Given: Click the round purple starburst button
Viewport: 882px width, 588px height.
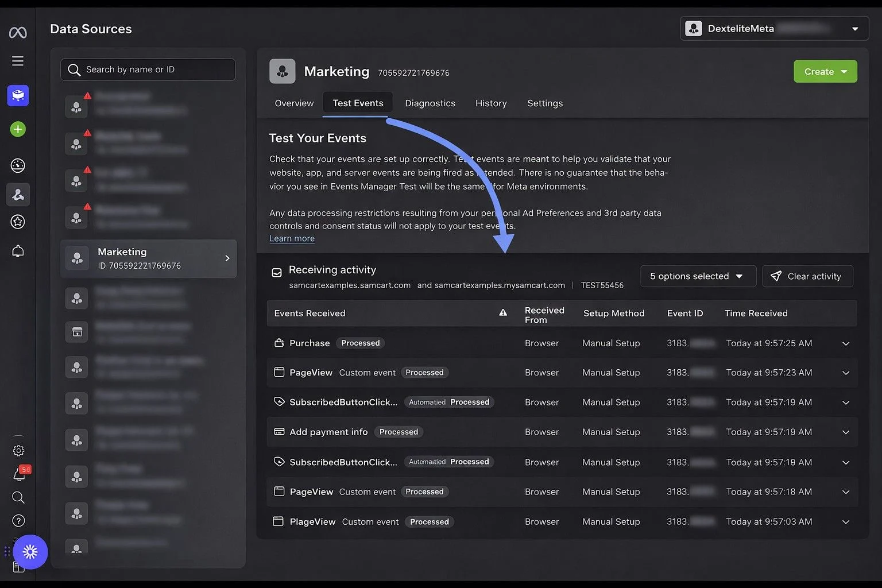Looking at the screenshot, I should coord(30,552).
